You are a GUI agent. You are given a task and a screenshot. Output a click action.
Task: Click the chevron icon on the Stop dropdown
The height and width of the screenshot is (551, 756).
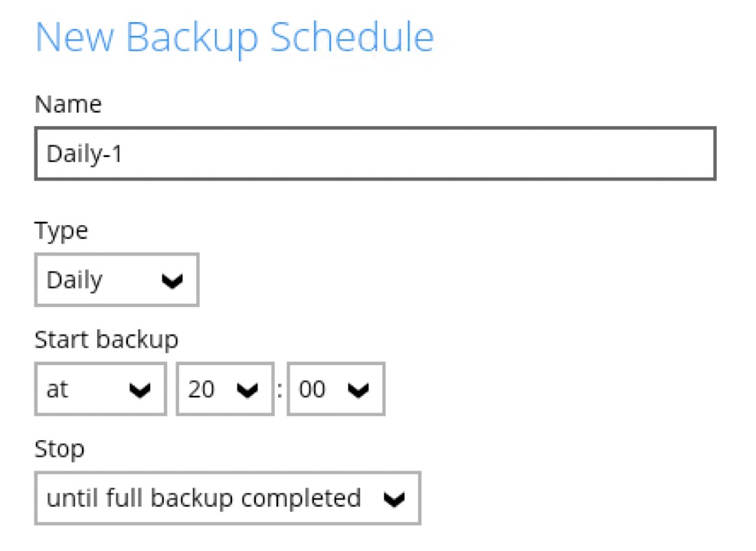click(x=394, y=500)
